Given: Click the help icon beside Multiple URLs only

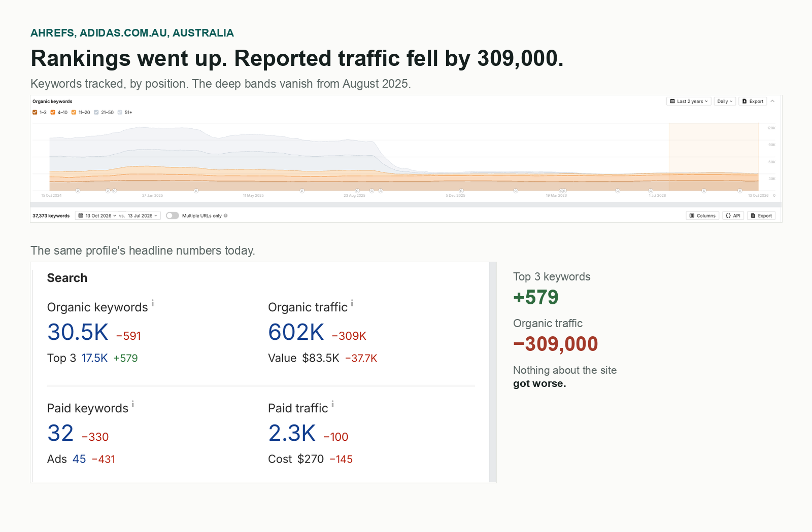Looking at the screenshot, I should tap(226, 216).
